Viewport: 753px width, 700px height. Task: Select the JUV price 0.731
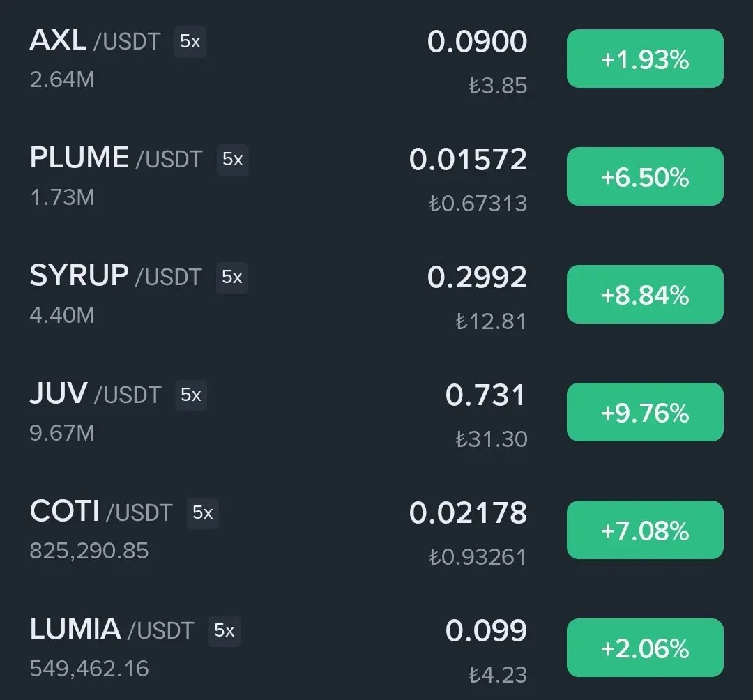[x=485, y=395]
